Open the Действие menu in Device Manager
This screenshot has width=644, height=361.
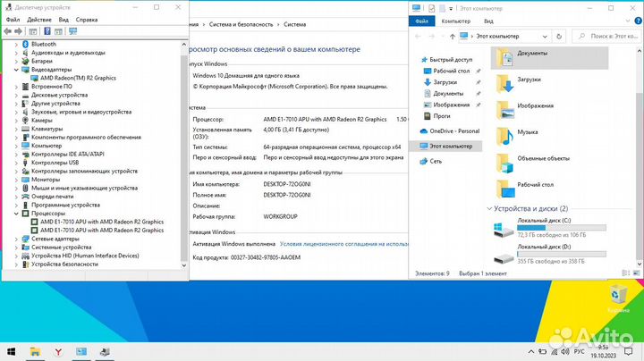[39, 20]
